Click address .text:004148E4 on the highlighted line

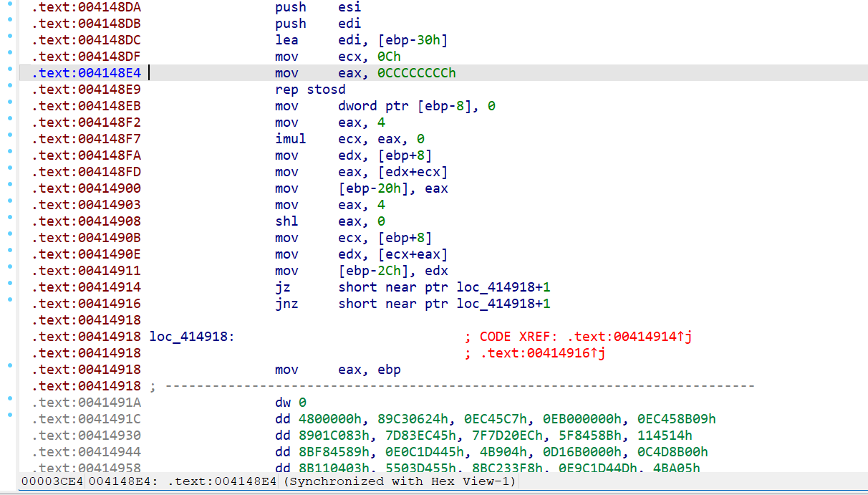[87, 73]
